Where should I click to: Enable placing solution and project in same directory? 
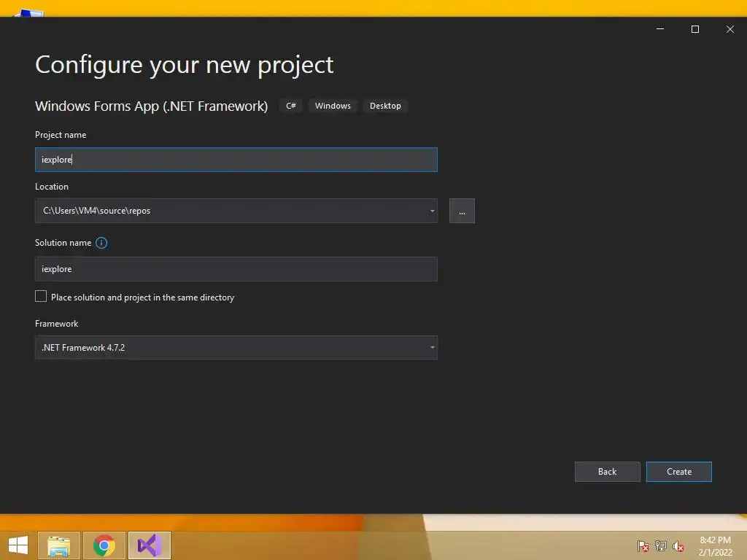coord(41,296)
